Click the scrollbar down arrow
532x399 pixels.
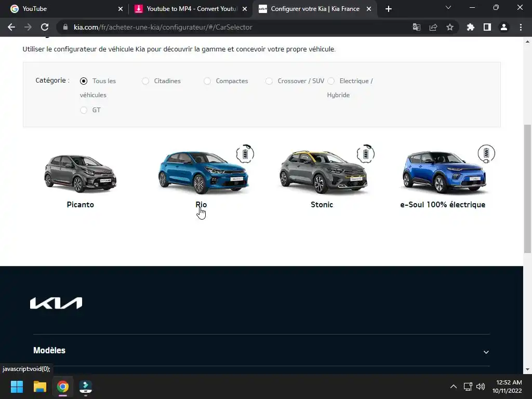[x=527, y=369]
